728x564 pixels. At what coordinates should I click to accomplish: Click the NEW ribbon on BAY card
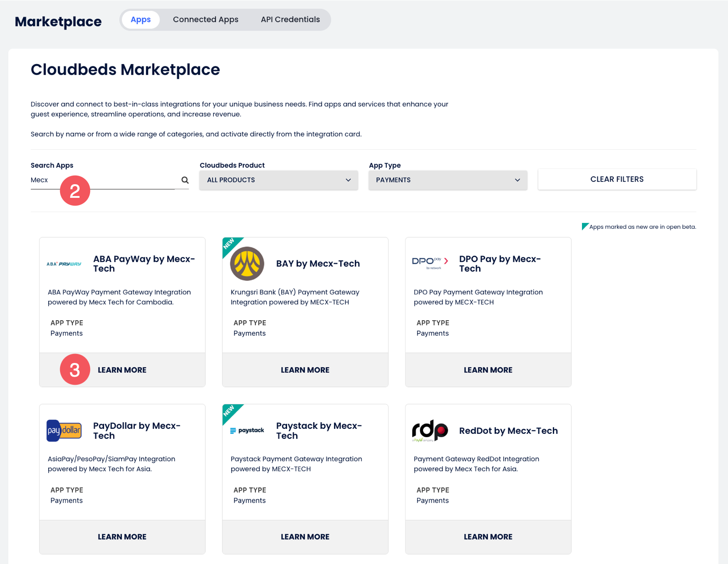229,244
